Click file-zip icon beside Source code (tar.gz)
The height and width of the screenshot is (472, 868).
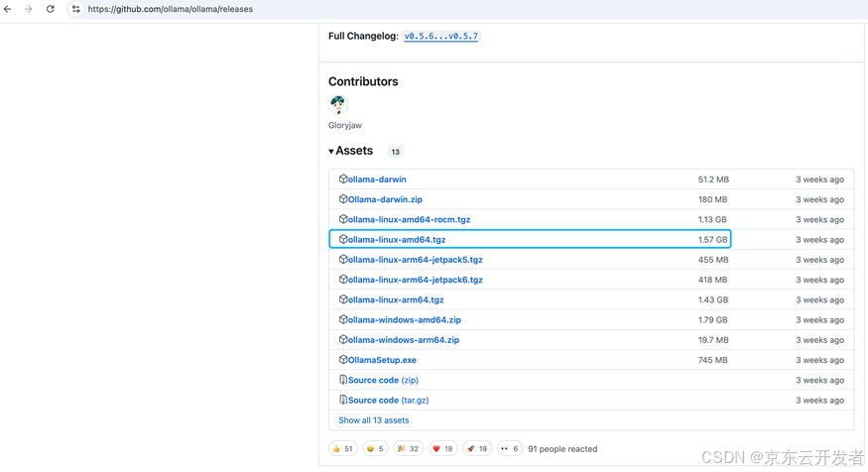pyautogui.click(x=343, y=400)
